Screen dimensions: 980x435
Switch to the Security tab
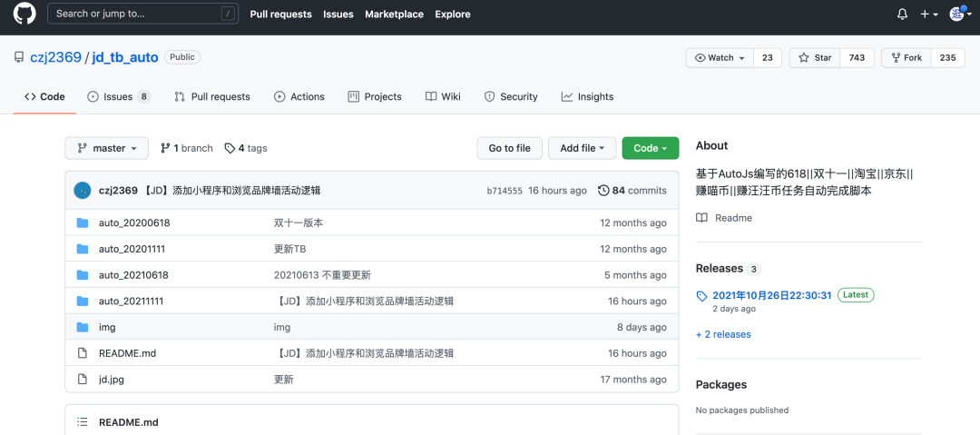click(x=511, y=96)
